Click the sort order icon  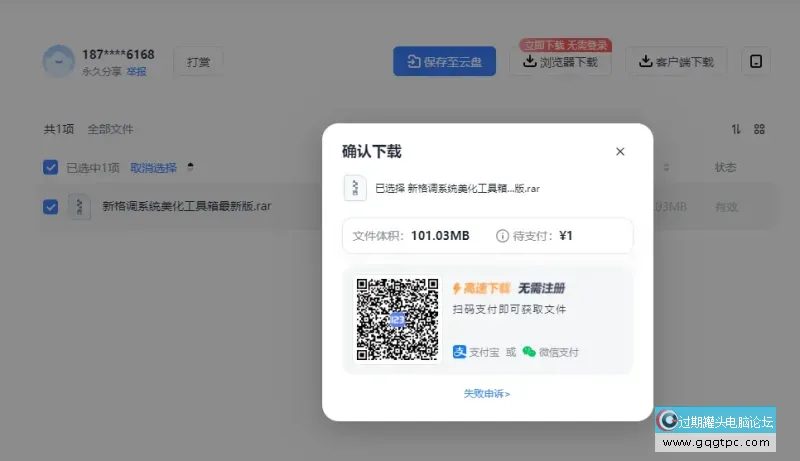click(735, 129)
